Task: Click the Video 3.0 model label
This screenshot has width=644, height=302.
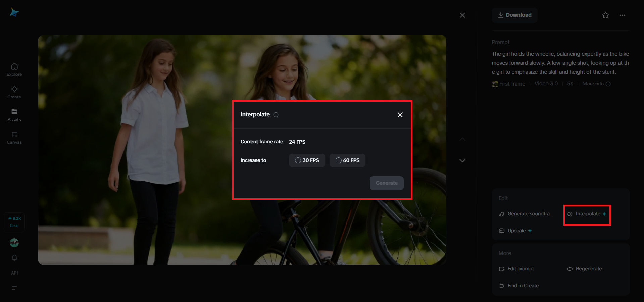Action: pyautogui.click(x=546, y=84)
